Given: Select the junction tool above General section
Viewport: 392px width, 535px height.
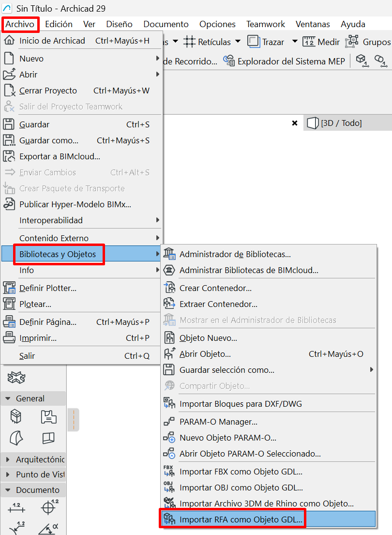Looking at the screenshot, I should [x=16, y=378].
